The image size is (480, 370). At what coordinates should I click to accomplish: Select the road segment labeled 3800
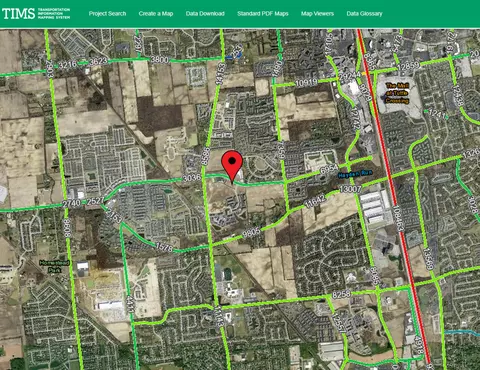pyautogui.click(x=159, y=60)
